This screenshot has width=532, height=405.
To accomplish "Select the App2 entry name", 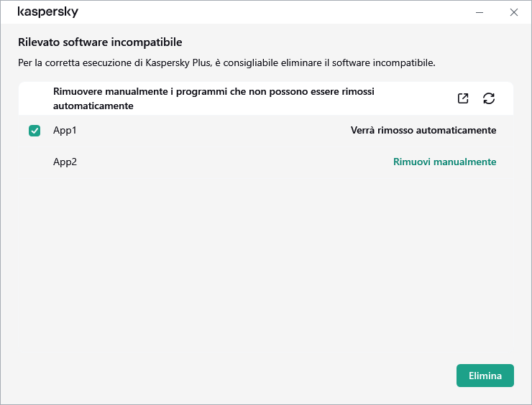I will point(65,162).
